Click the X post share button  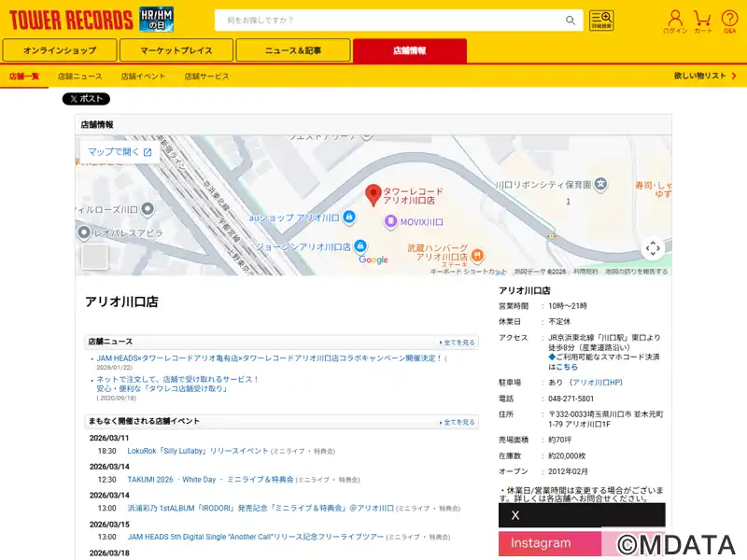(86, 99)
